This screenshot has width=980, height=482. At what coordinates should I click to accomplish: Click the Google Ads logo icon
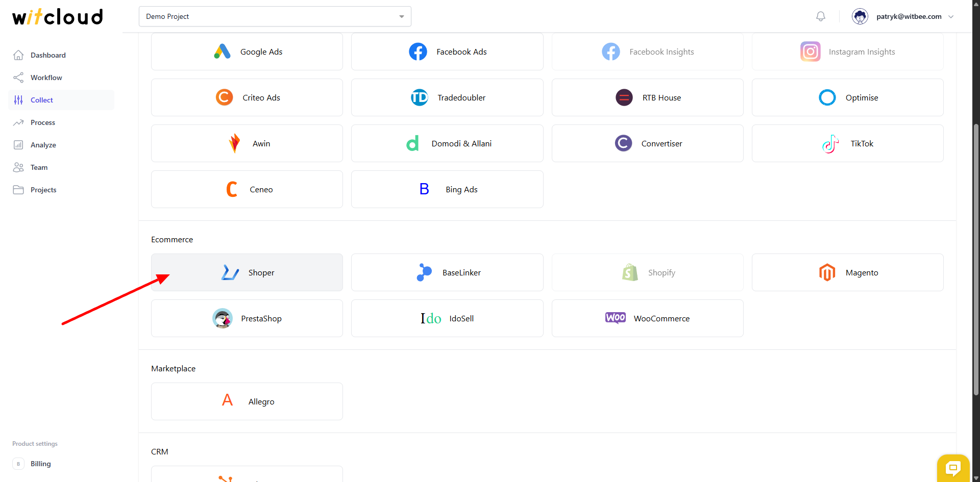click(222, 52)
